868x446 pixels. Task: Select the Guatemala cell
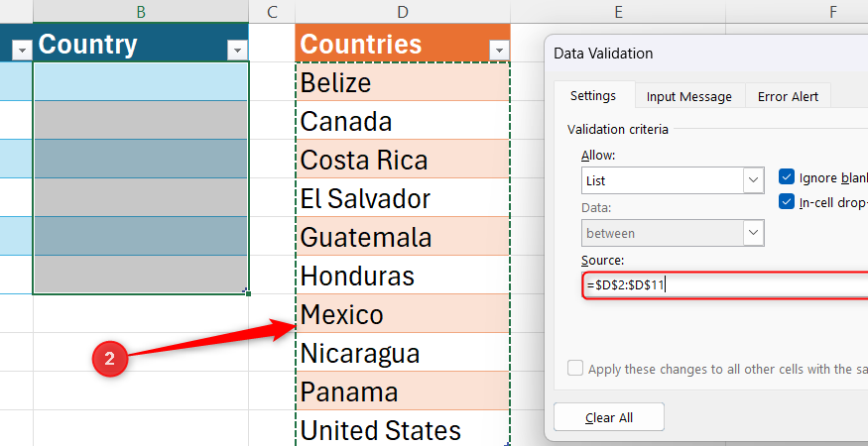tap(403, 236)
